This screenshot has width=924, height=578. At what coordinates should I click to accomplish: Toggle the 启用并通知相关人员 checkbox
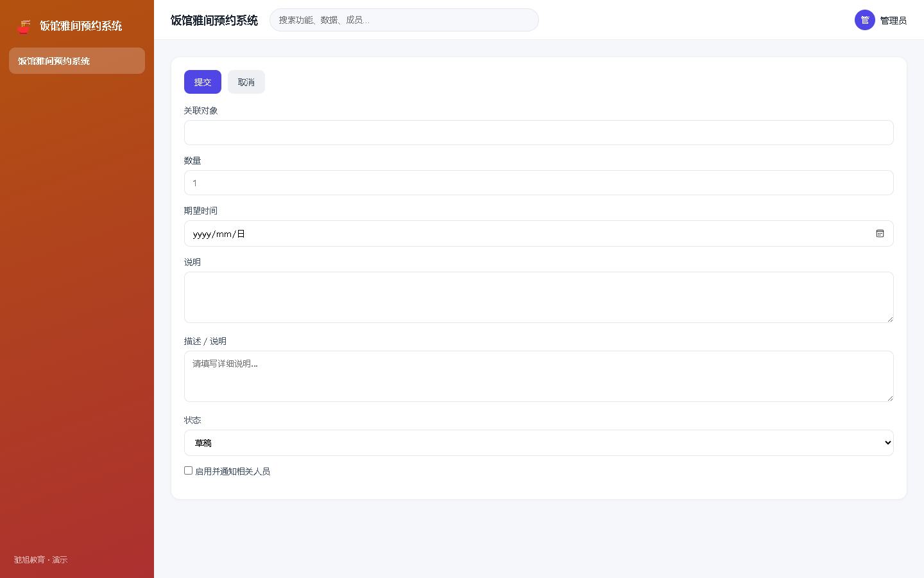pyautogui.click(x=188, y=471)
